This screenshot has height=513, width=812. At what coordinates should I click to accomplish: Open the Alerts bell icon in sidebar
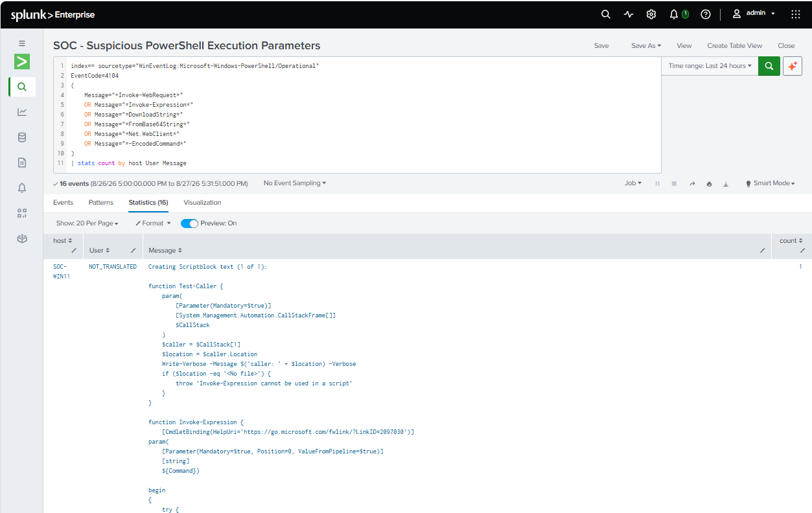pyautogui.click(x=22, y=188)
